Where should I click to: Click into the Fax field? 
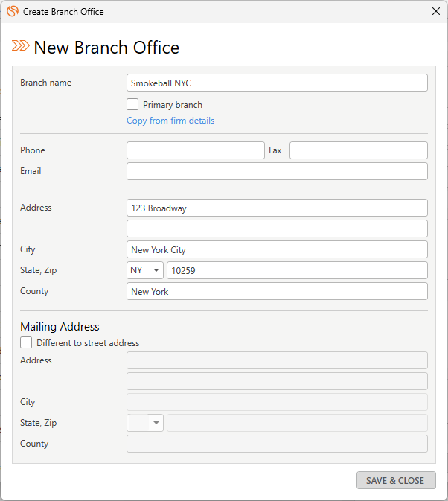[359, 150]
